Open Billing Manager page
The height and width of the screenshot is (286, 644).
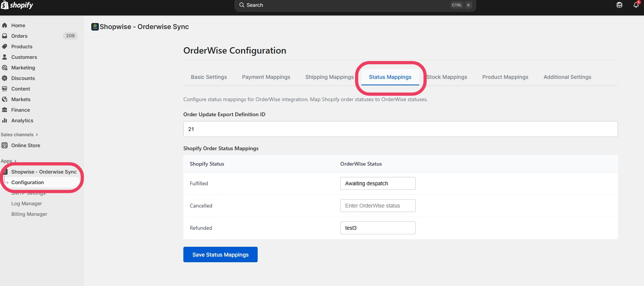coord(29,214)
